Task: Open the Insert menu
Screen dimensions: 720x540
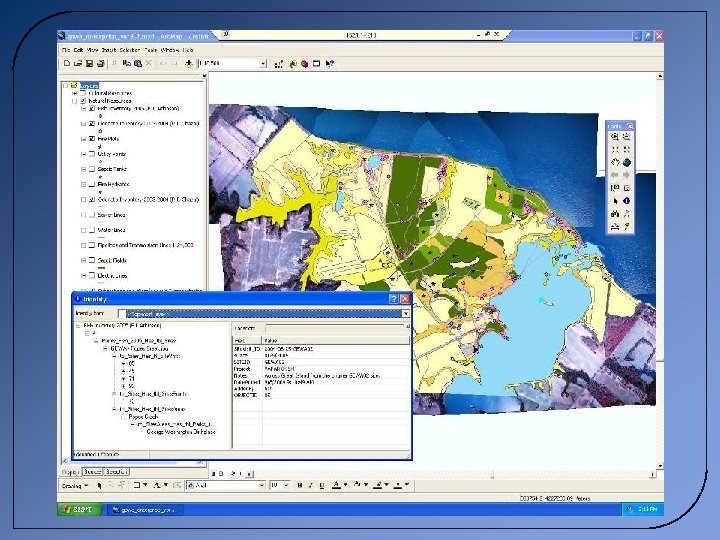Action: [109, 50]
